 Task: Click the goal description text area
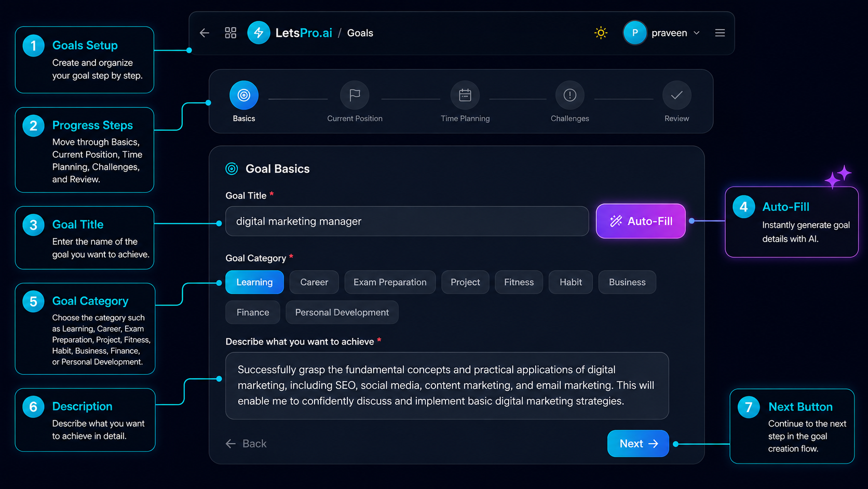coord(447,386)
